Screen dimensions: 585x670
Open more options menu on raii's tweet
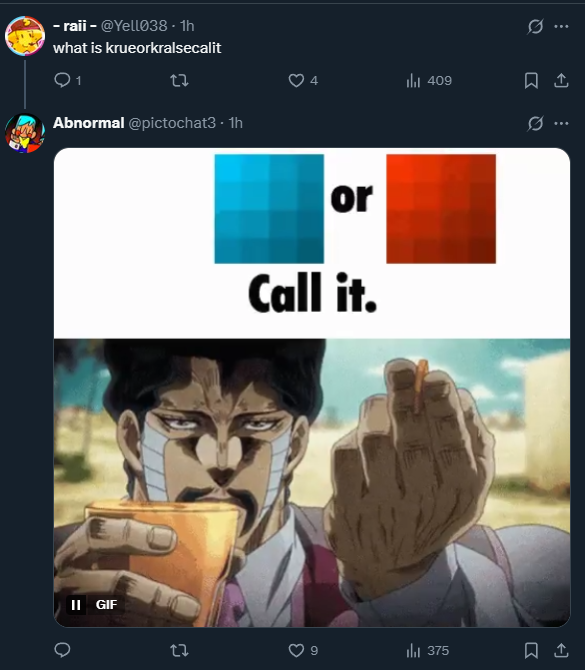pyautogui.click(x=561, y=26)
